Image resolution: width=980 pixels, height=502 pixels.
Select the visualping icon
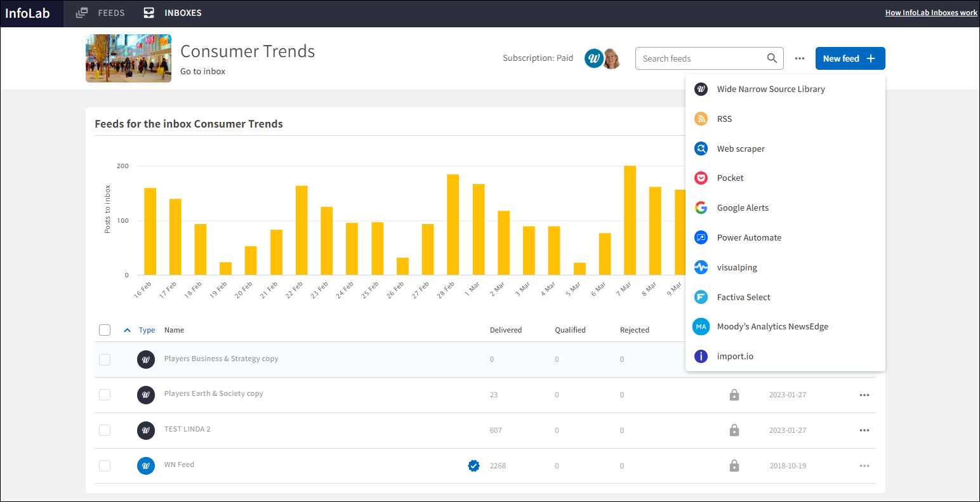point(701,267)
